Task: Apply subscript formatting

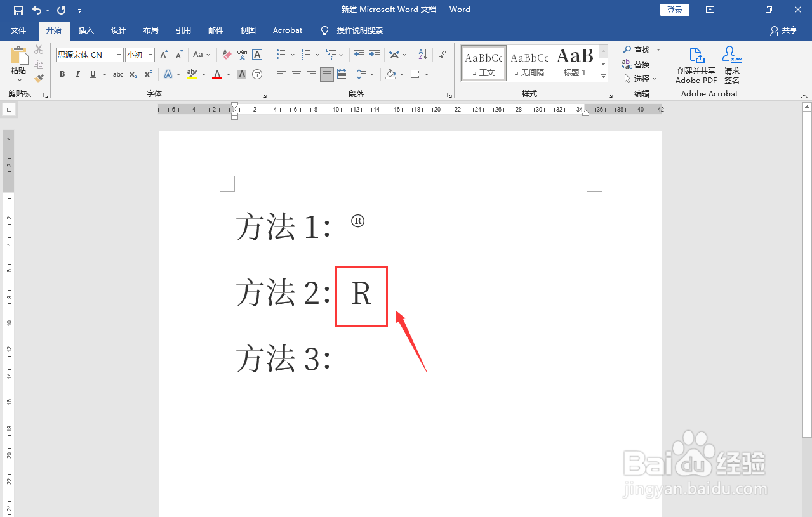Action: pos(132,74)
